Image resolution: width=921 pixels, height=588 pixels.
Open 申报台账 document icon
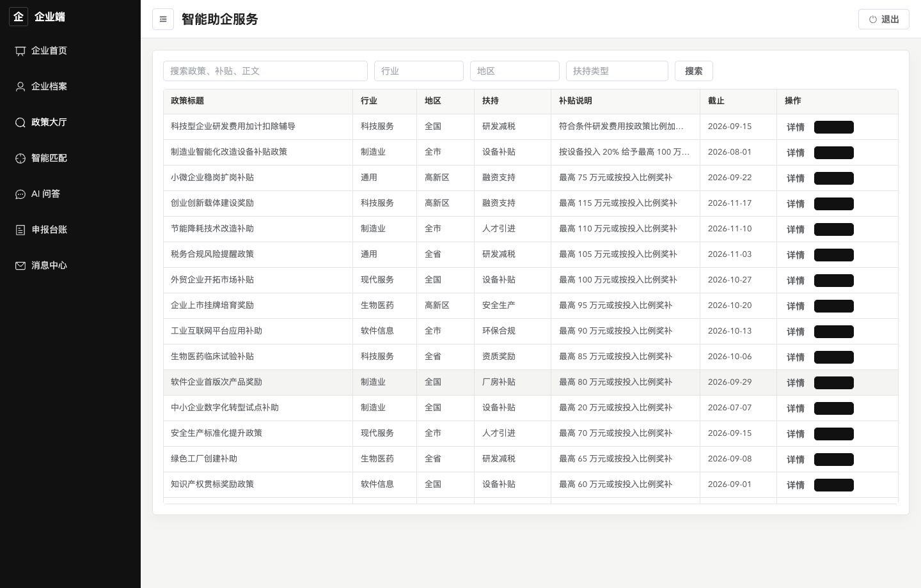(x=20, y=230)
